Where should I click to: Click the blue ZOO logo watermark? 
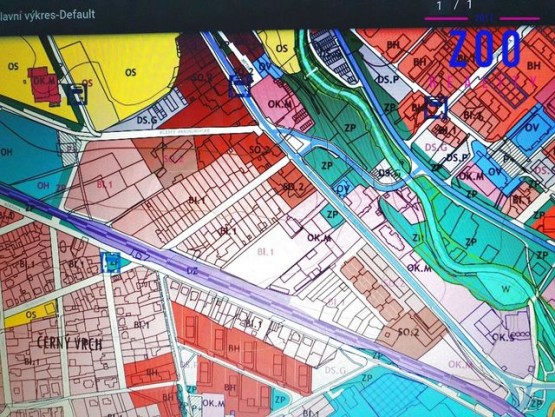485,50
